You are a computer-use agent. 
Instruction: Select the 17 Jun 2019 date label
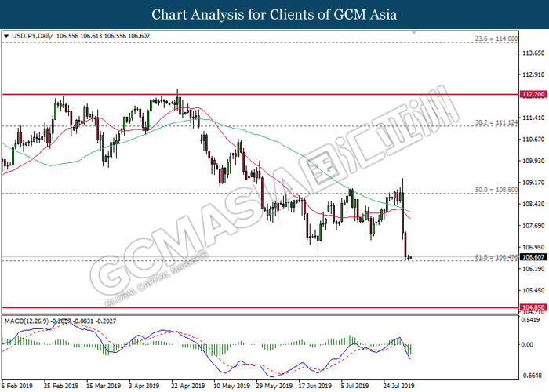(315, 386)
